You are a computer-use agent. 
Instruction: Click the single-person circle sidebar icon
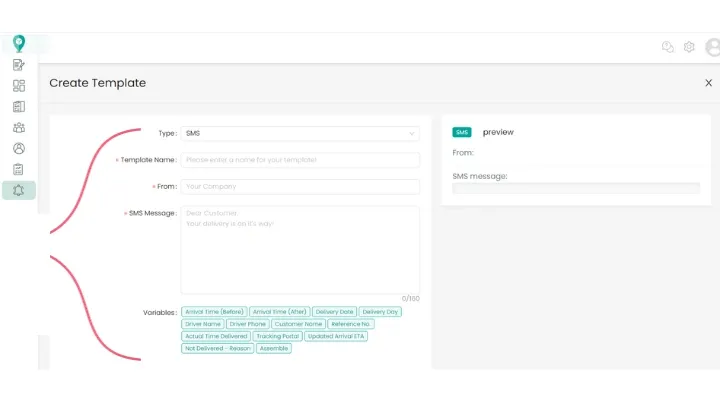(x=18, y=148)
